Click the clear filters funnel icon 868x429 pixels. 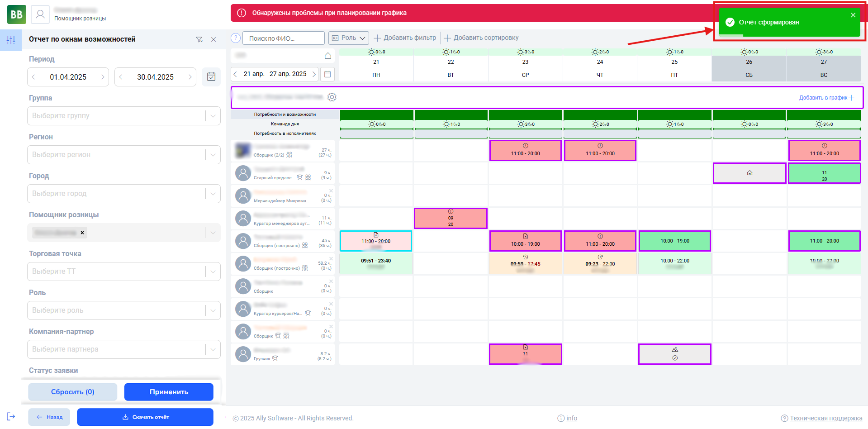199,39
